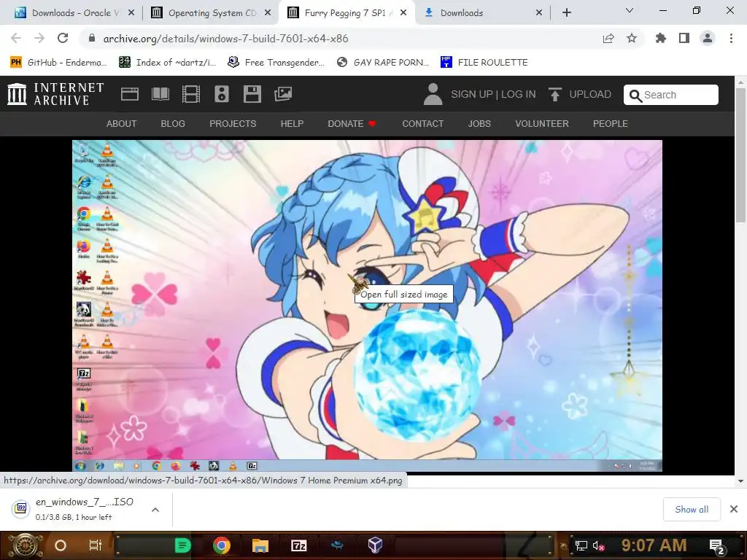This screenshot has width=747, height=560.
Task: Expand options for the ISO download
Action: [155, 510]
